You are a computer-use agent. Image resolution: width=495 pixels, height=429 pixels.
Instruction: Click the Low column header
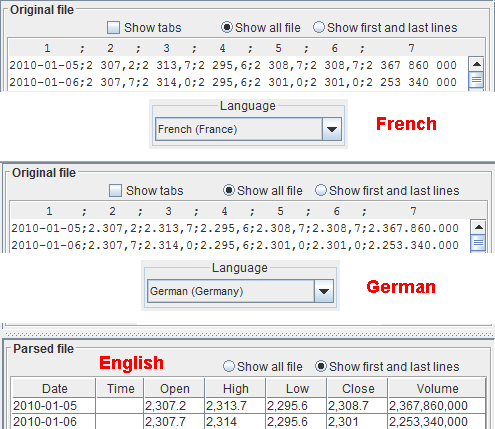pyautogui.click(x=296, y=388)
